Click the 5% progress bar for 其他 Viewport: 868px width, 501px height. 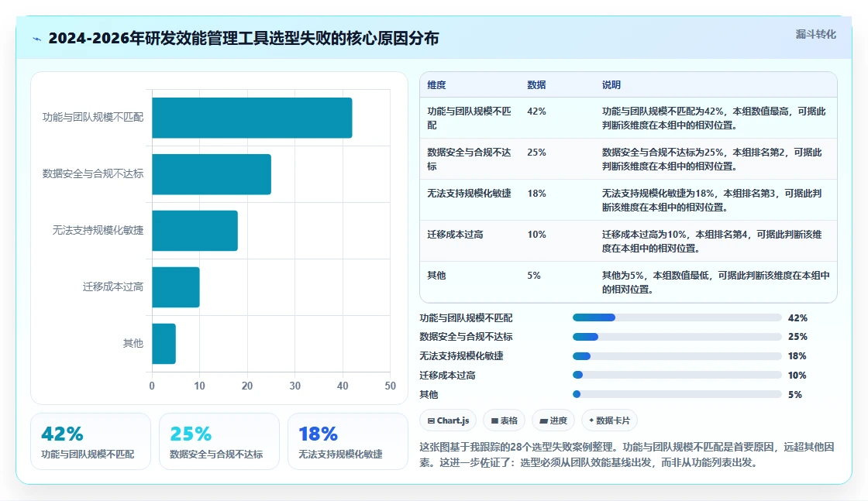[x=677, y=394]
